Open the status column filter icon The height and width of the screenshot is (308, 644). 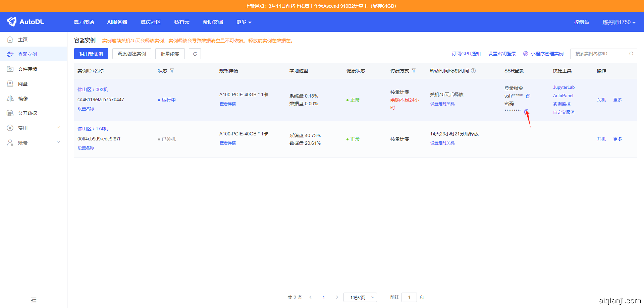click(x=172, y=71)
